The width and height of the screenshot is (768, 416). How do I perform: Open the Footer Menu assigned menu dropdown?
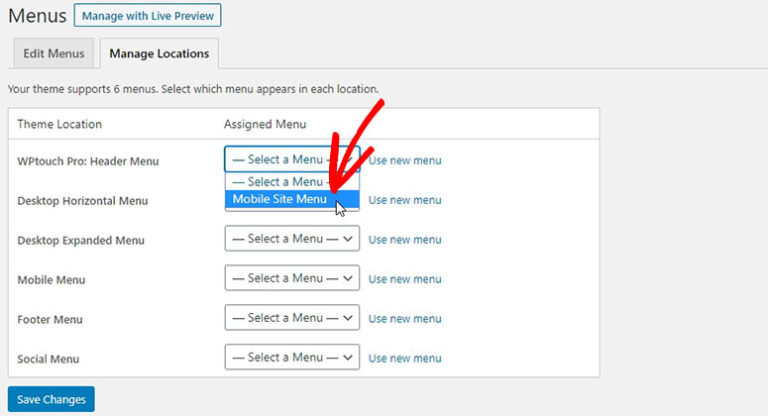tap(291, 318)
